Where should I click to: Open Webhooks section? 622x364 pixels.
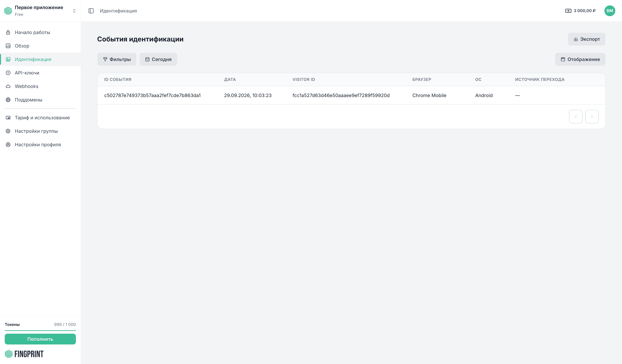pos(40,86)
